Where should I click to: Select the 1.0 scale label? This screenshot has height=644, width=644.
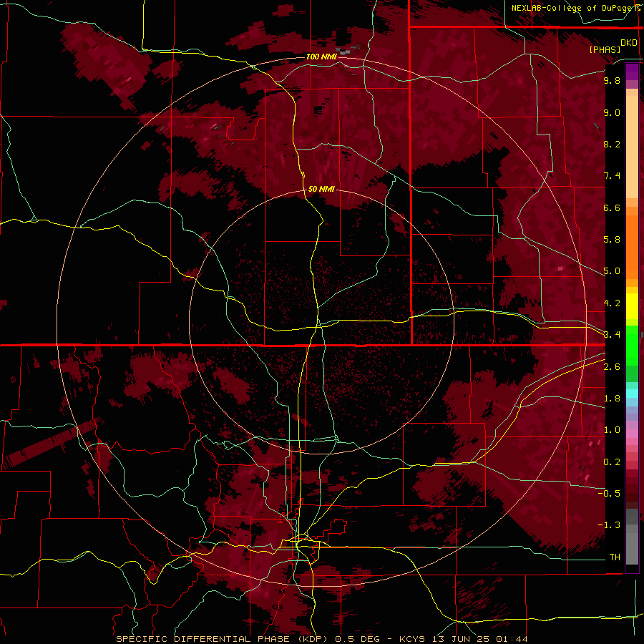click(612, 430)
